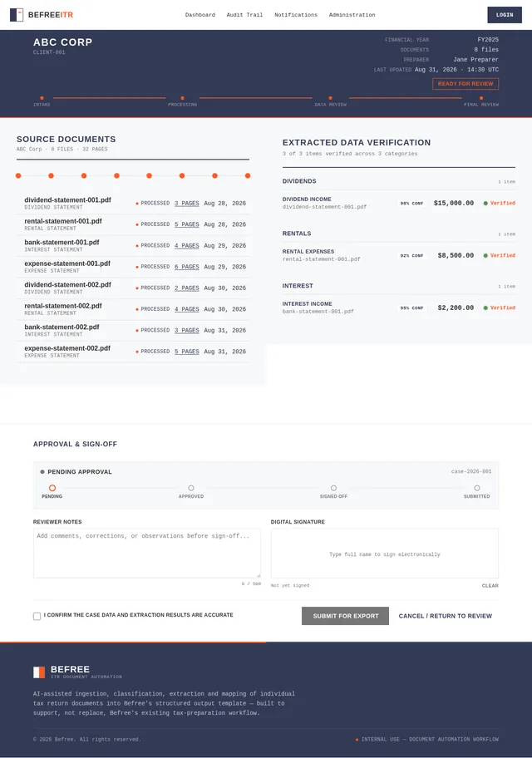Click 5 PAGES link for expense-statement-002.pdf
This screenshot has height=758, width=532.
pos(187,352)
